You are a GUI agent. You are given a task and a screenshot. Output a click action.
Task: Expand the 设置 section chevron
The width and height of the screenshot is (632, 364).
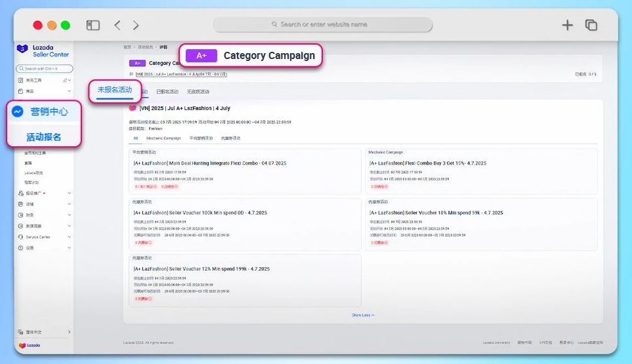[x=70, y=248]
